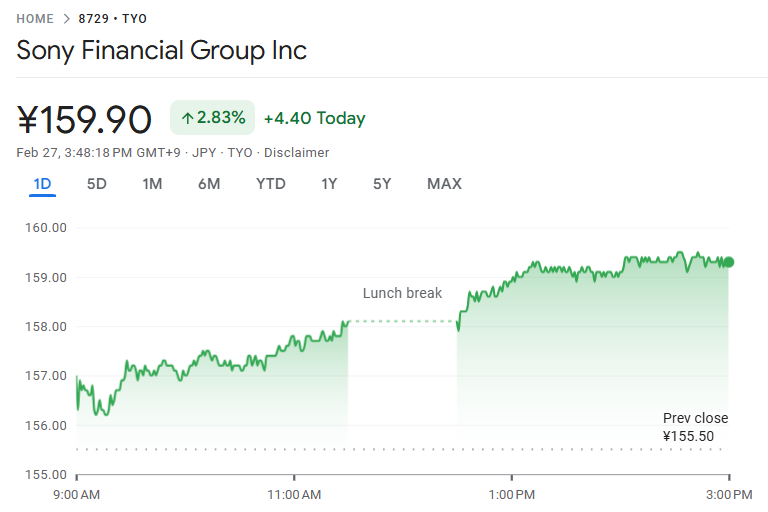The image size is (768, 512).
Task: Select the YTD range tab
Action: pos(270,184)
